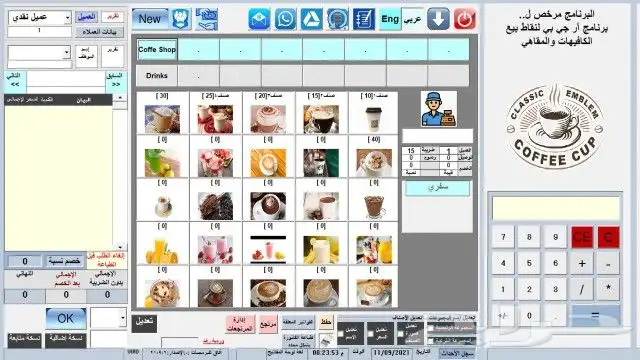Click the نسخة متابعة follow copy button
This screenshot has height=360, width=640.
24,340
